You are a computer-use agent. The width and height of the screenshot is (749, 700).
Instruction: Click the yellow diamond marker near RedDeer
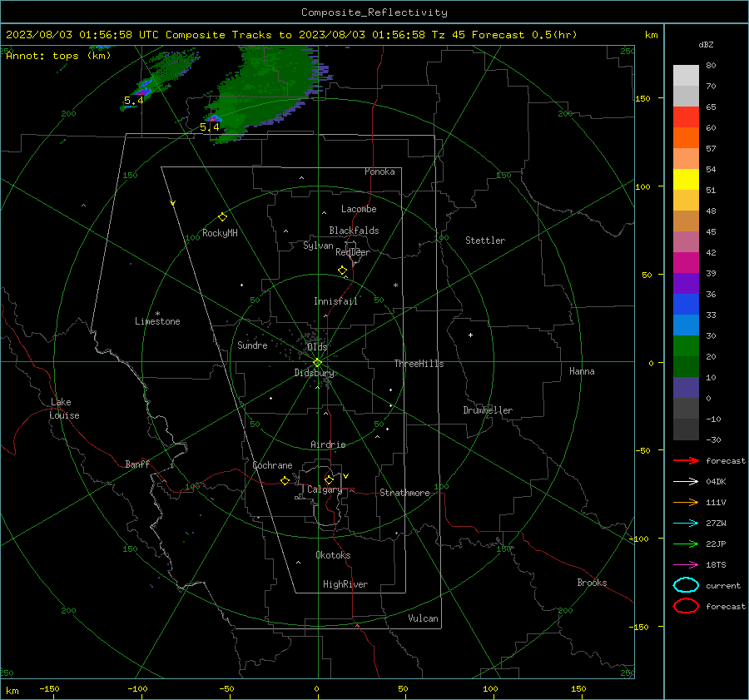click(x=342, y=271)
